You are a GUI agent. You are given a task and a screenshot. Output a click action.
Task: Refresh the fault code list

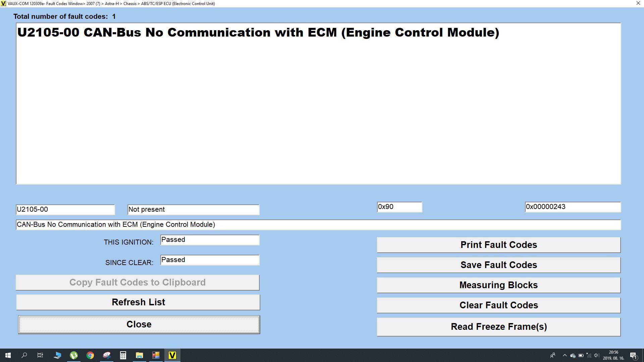click(138, 302)
